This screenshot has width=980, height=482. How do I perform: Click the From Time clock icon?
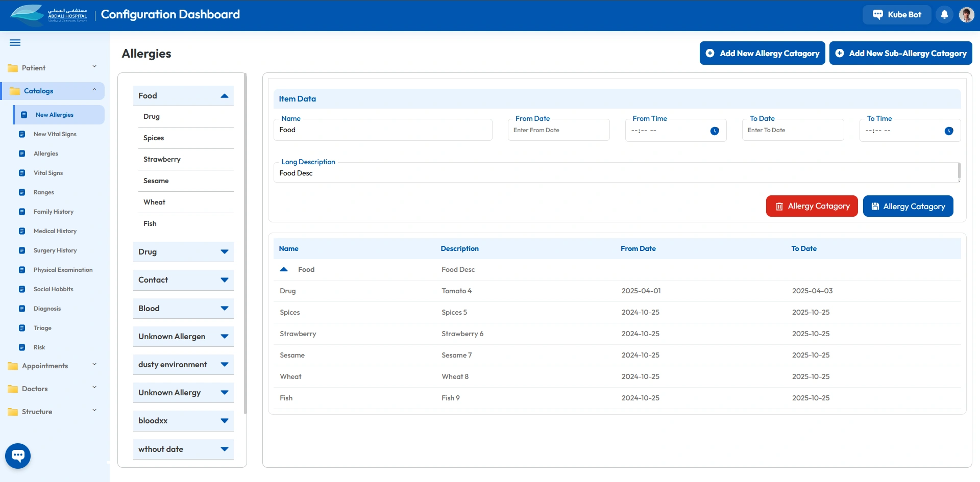click(x=715, y=131)
